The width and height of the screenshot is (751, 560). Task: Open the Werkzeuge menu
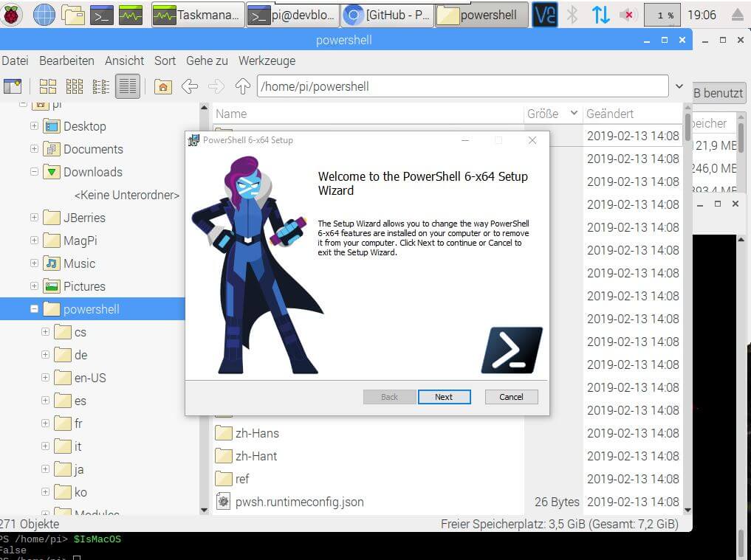click(x=267, y=61)
